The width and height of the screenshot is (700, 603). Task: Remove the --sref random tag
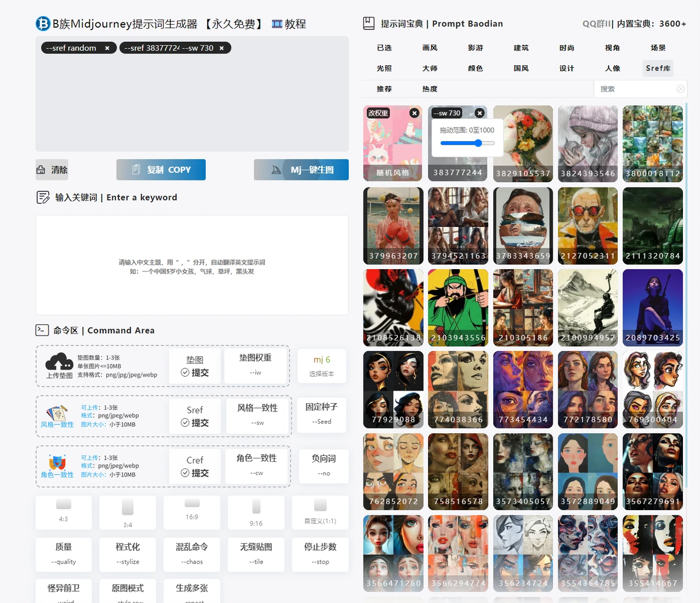click(107, 48)
